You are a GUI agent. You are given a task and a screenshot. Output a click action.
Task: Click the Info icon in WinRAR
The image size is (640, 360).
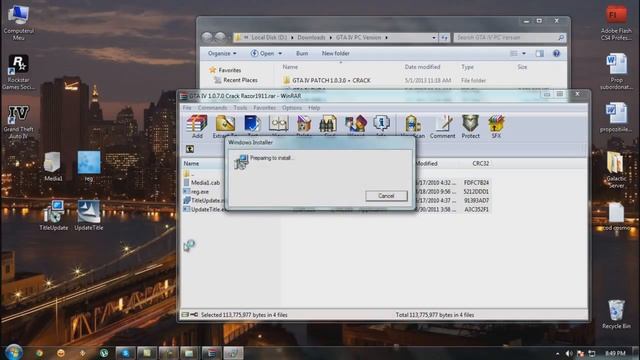(381, 127)
